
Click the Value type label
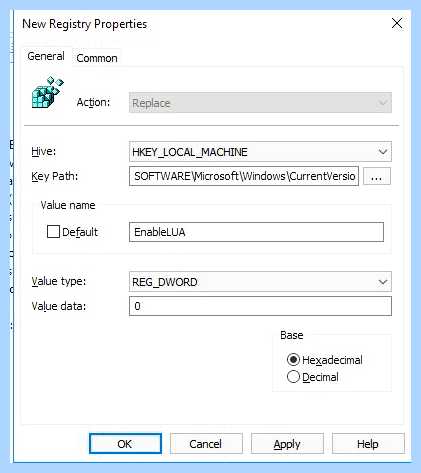point(59,281)
